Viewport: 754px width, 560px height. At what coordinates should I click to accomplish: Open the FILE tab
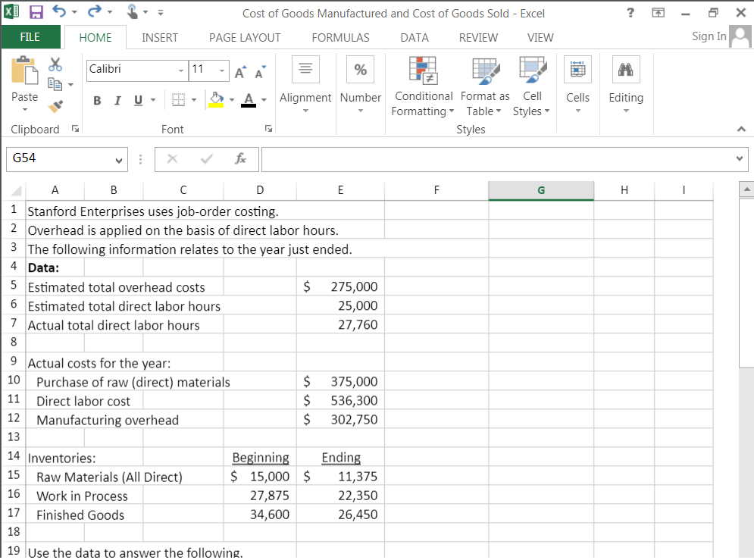[x=30, y=37]
